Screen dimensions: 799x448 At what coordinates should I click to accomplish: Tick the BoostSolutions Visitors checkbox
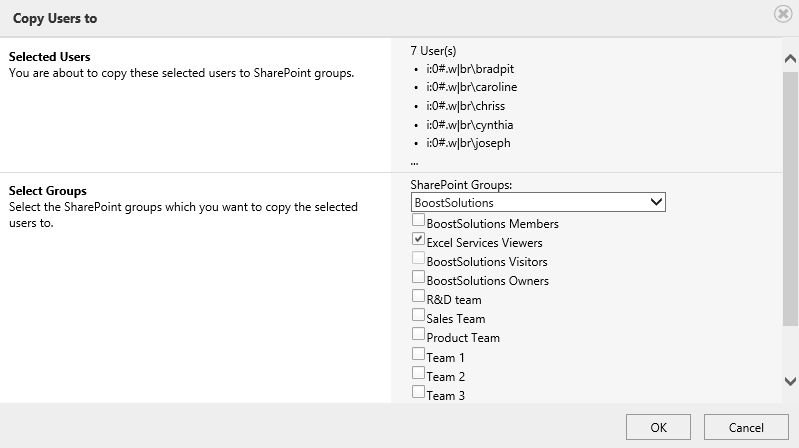click(418, 260)
